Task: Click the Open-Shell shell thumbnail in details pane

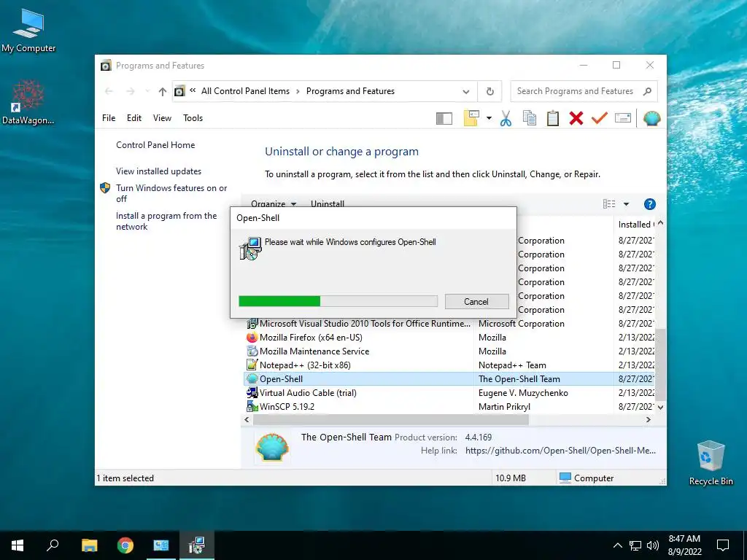Action: (272, 448)
